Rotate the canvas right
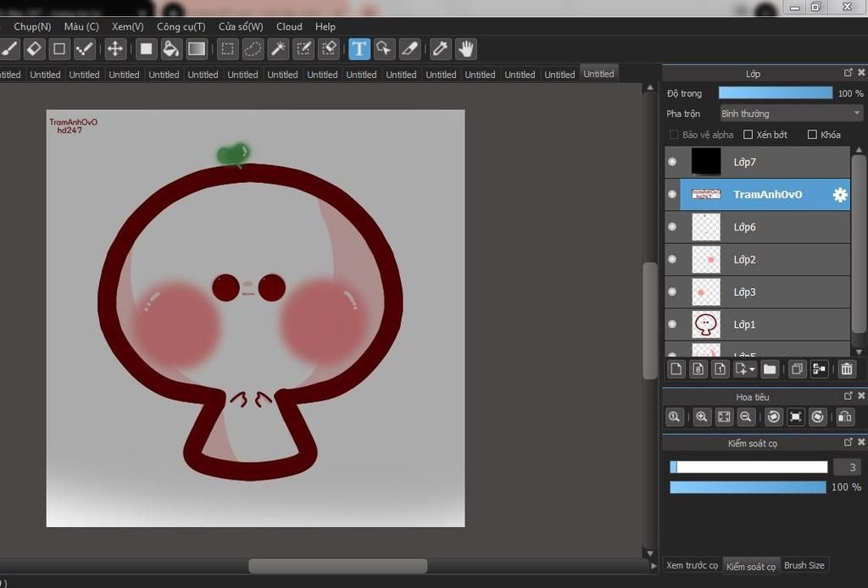The width and height of the screenshot is (868, 588). [818, 417]
